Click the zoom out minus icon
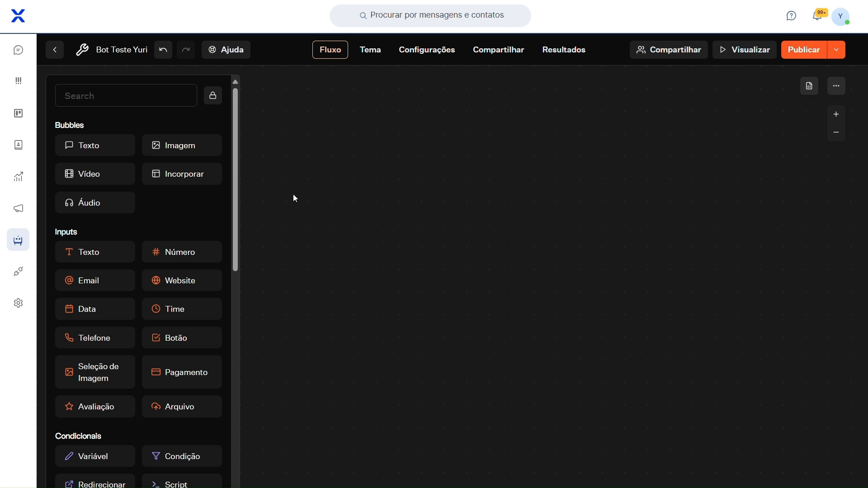 tap(836, 132)
